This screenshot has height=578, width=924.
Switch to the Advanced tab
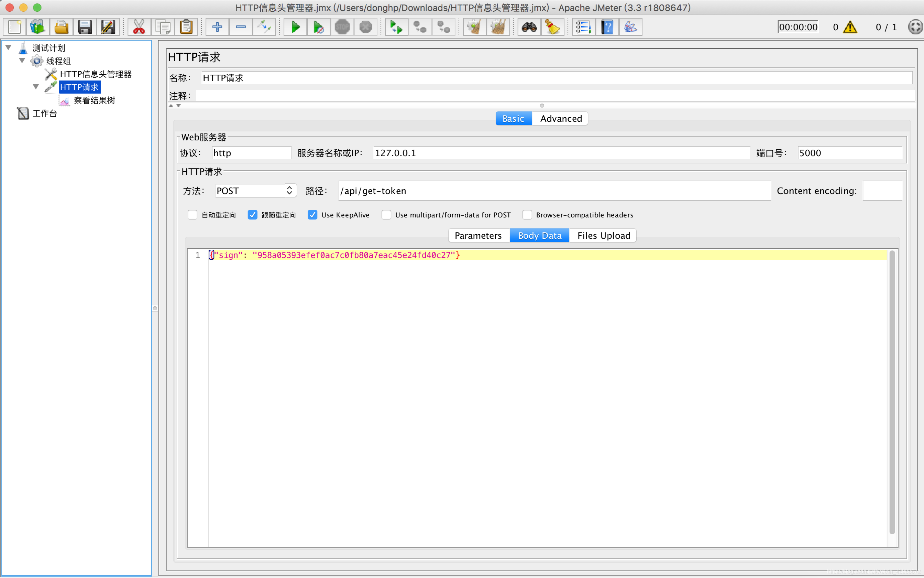561,118
